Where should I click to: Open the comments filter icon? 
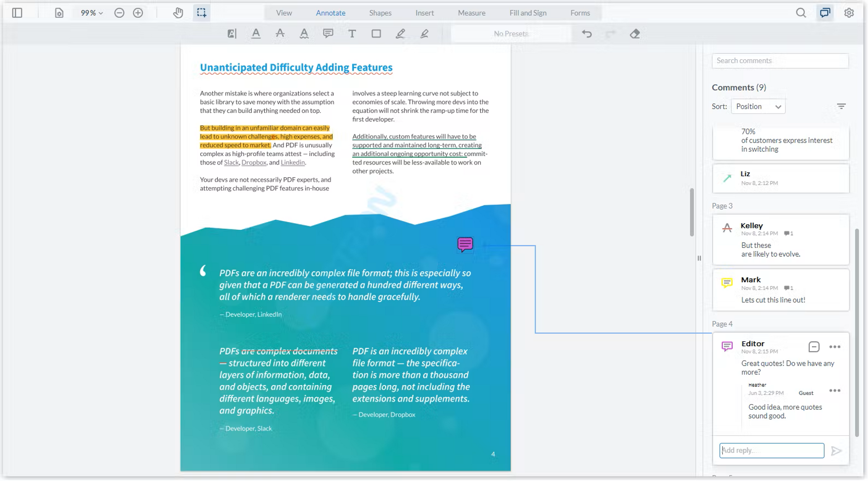[x=841, y=107]
